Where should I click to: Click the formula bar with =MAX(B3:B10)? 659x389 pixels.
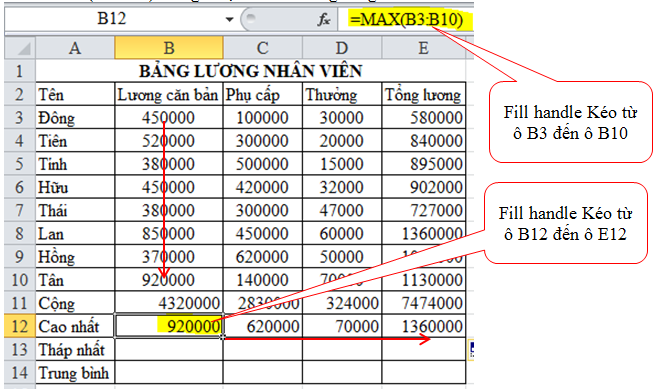coord(406,20)
